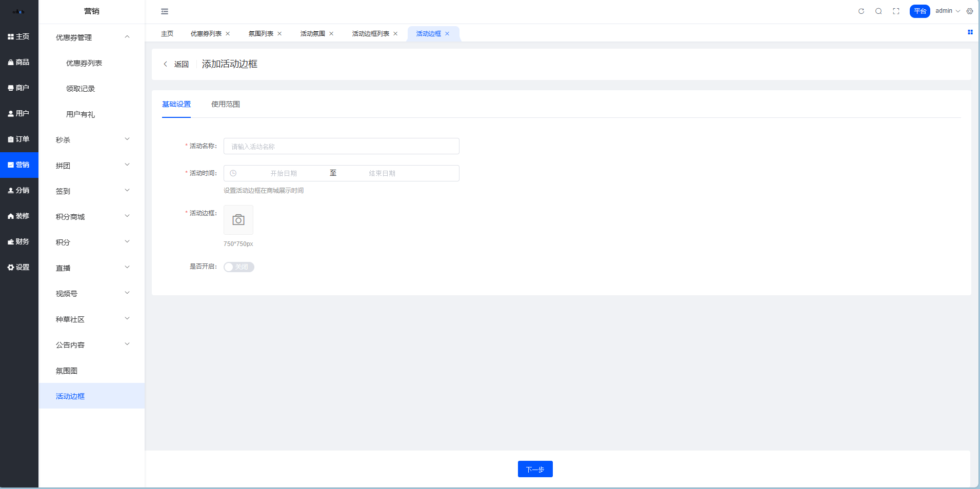This screenshot has height=489, width=980.
Task: Click the 活动名称 input field
Action: pos(341,146)
